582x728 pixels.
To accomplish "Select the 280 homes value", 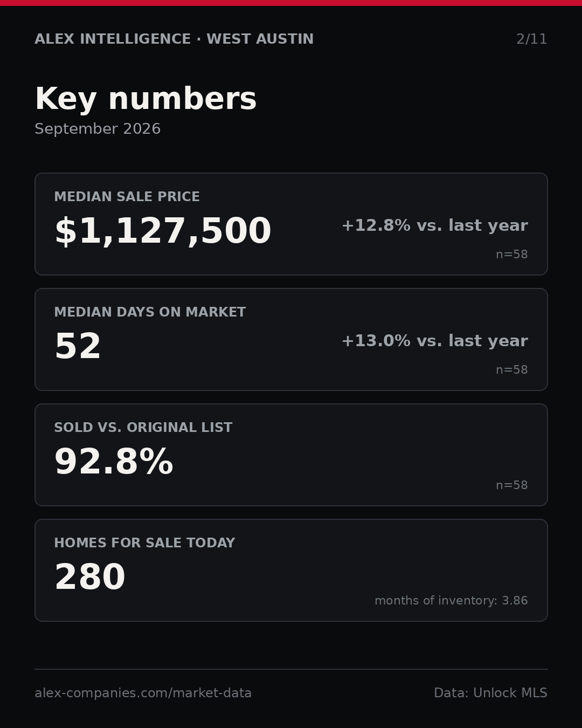I will pos(90,578).
